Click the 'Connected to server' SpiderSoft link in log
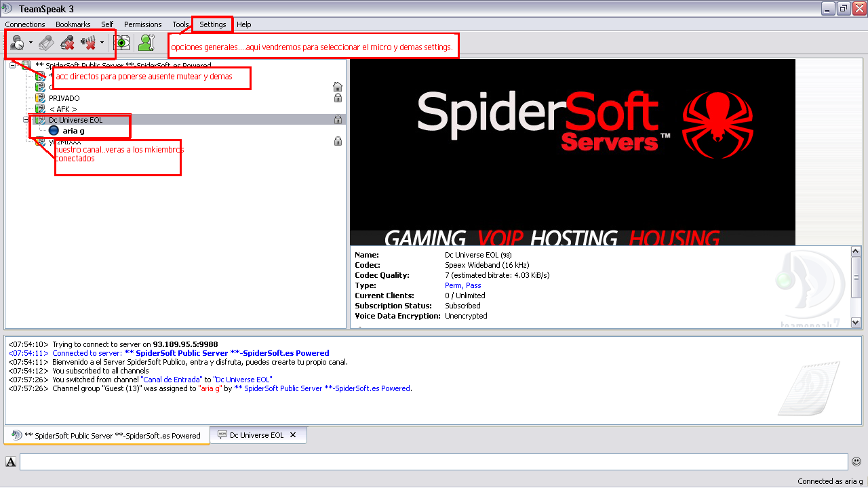The width and height of the screenshot is (868, 488). pyautogui.click(x=226, y=353)
